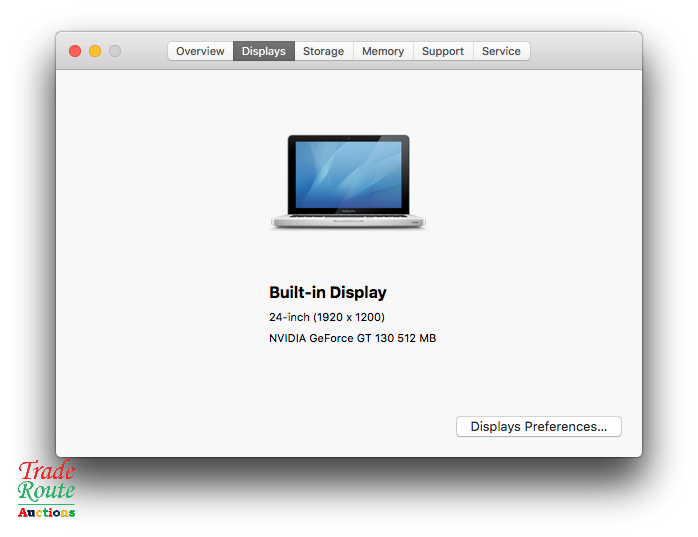
Task: Open the Support tab
Action: click(442, 51)
